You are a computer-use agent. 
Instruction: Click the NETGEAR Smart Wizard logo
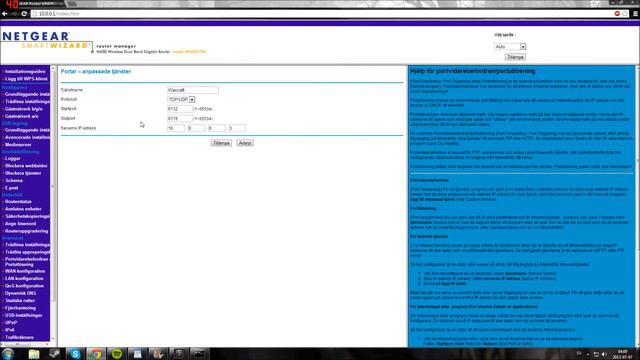tap(46, 40)
